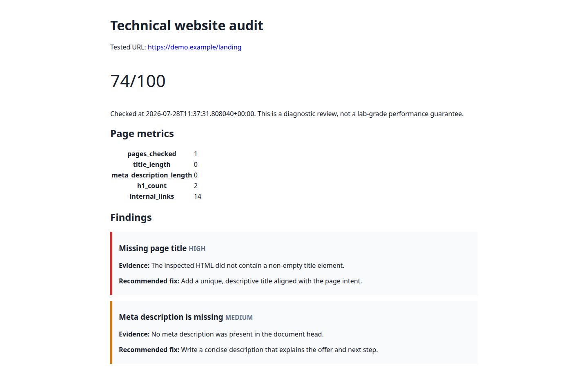Select the pages_checked value 1
Image resolution: width=588 pixels, height=368 pixels.
tap(196, 154)
